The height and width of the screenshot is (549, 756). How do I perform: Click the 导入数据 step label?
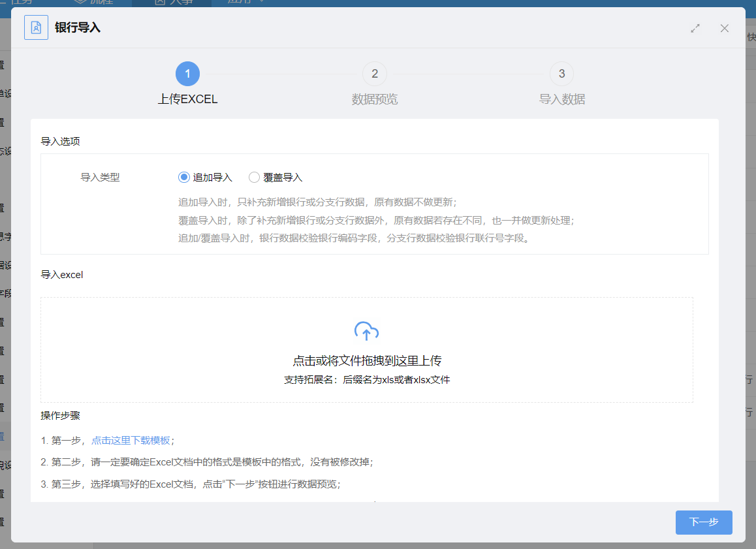pos(561,99)
